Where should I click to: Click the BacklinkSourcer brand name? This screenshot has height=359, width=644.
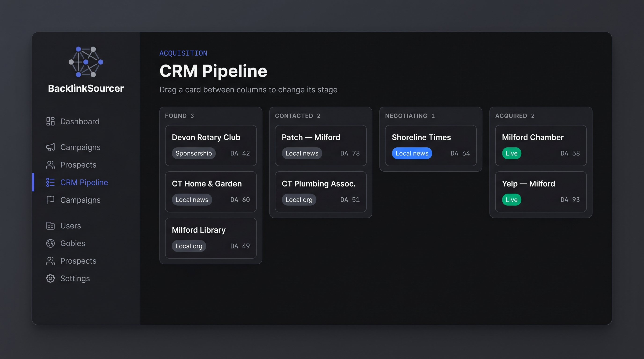(86, 88)
